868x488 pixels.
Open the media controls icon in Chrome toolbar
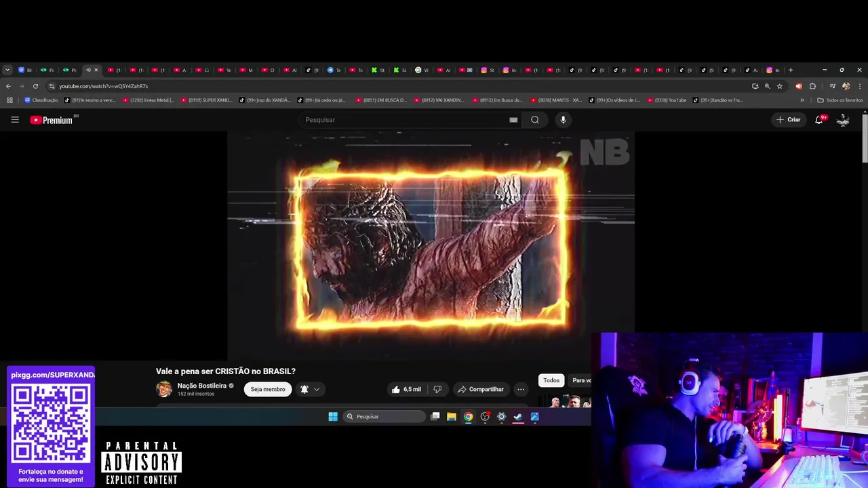[832, 86]
